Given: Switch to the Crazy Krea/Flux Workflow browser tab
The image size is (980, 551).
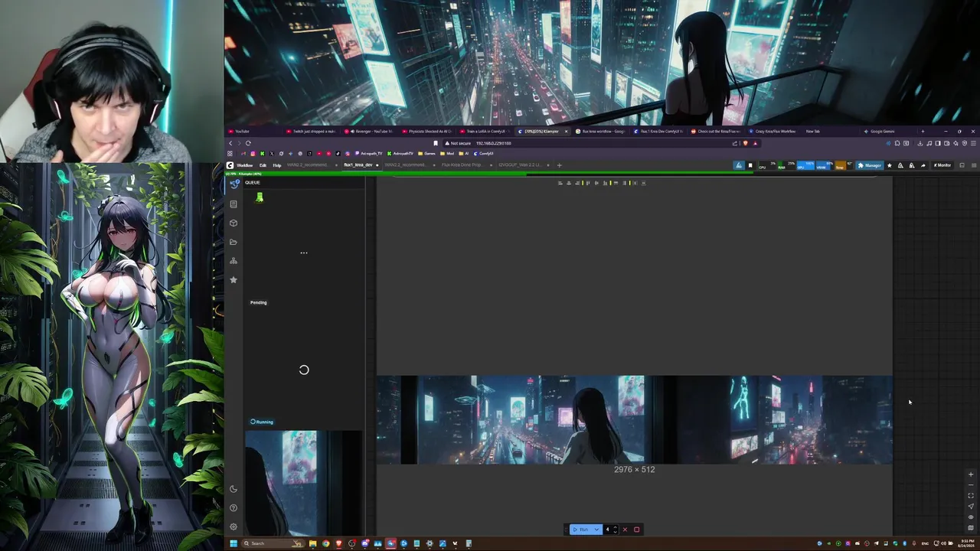Looking at the screenshot, I should click(775, 132).
